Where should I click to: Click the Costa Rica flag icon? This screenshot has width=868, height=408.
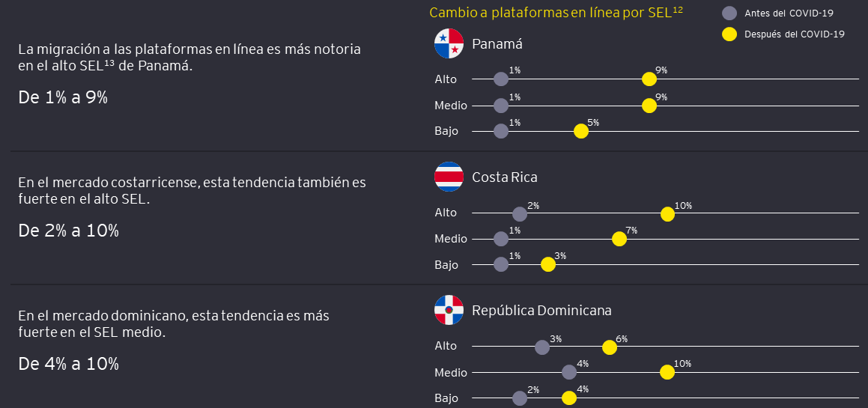point(449,177)
